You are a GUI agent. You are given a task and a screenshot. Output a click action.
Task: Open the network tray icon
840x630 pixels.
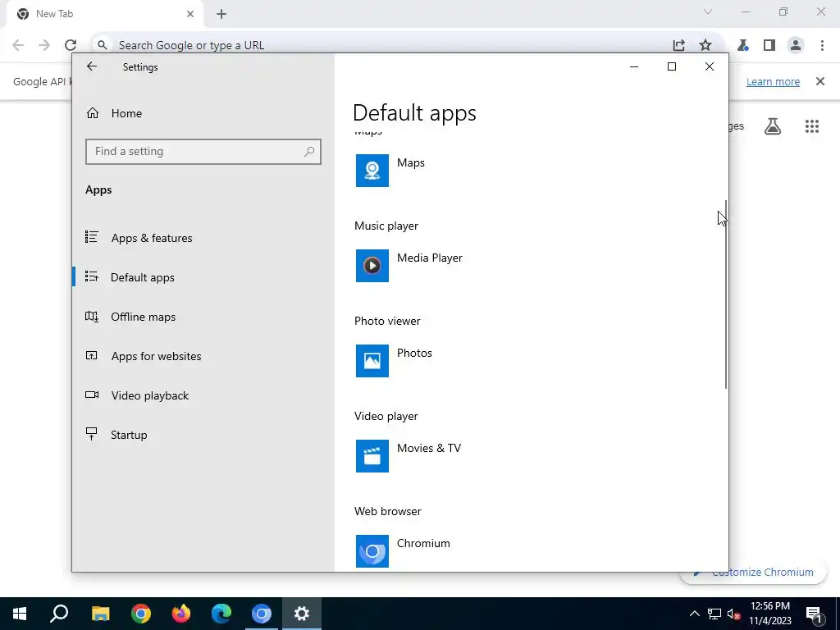click(714, 614)
